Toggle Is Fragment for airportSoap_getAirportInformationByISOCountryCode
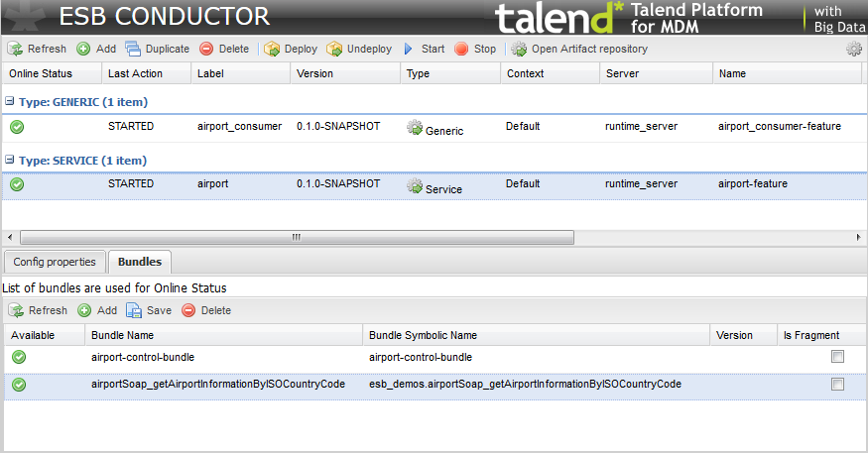 coord(837,384)
